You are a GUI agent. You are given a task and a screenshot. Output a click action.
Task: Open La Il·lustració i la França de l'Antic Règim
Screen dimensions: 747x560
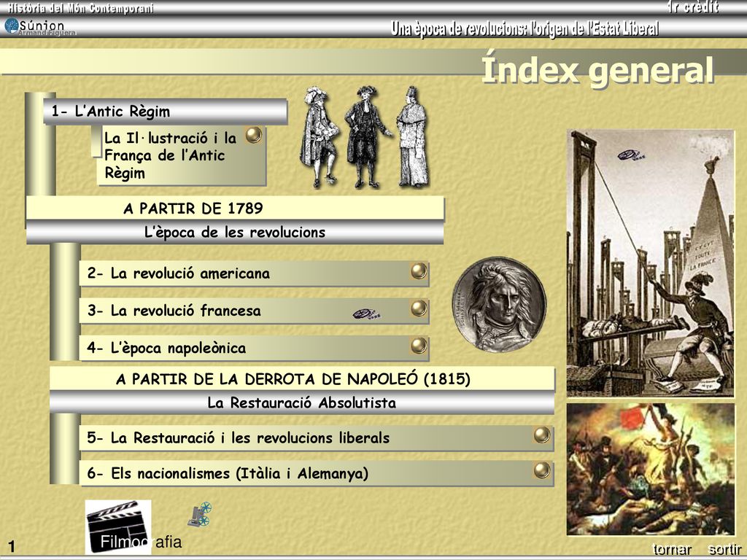[x=182, y=155]
